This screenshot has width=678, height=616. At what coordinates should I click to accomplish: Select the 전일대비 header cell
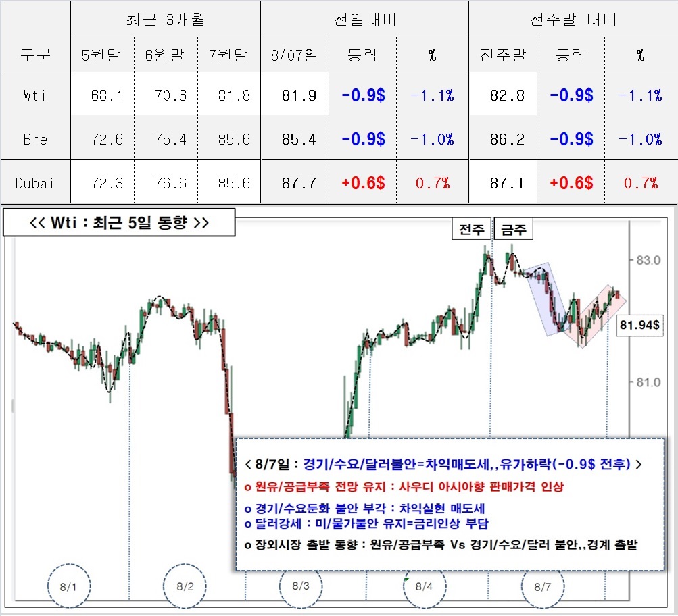click(x=366, y=19)
